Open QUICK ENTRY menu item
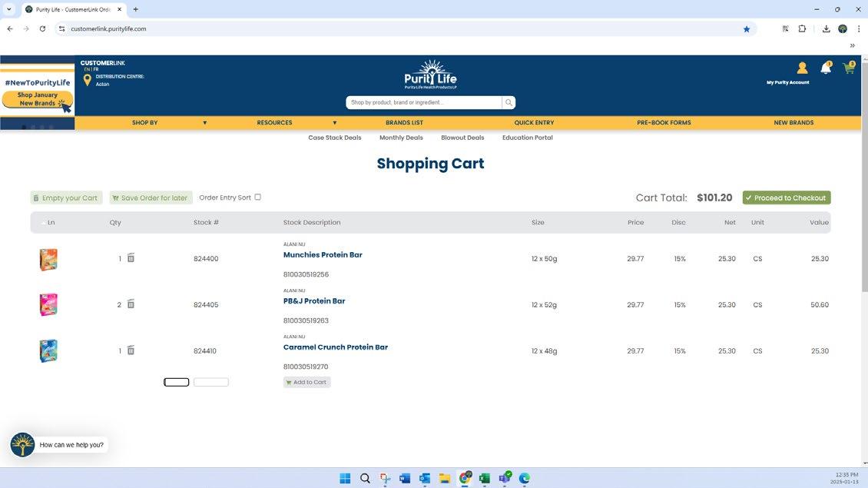The image size is (868, 488). point(534,122)
